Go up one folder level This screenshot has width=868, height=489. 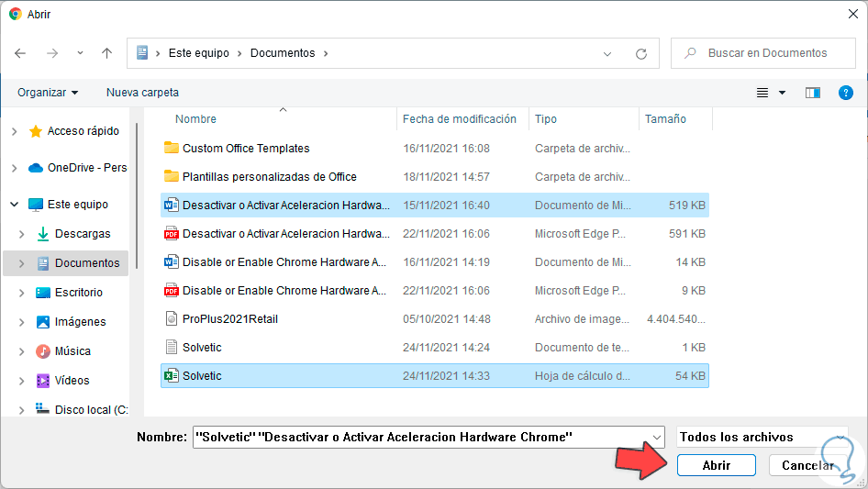pos(106,53)
